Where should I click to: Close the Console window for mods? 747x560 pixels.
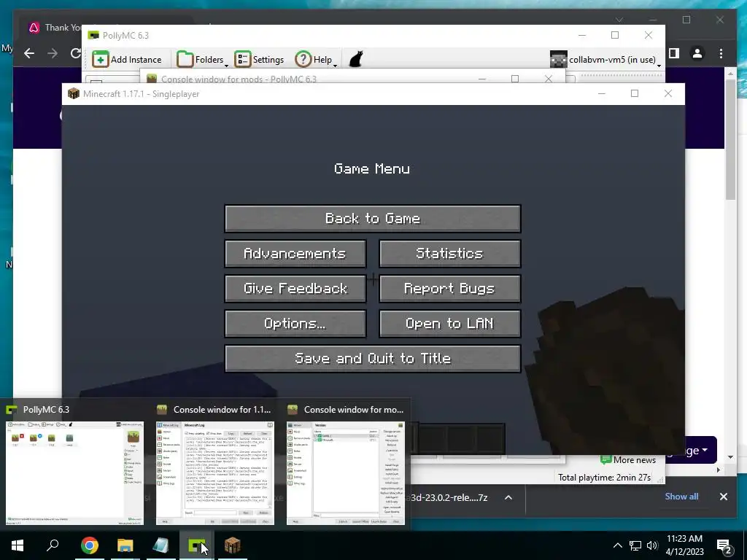pos(549,79)
